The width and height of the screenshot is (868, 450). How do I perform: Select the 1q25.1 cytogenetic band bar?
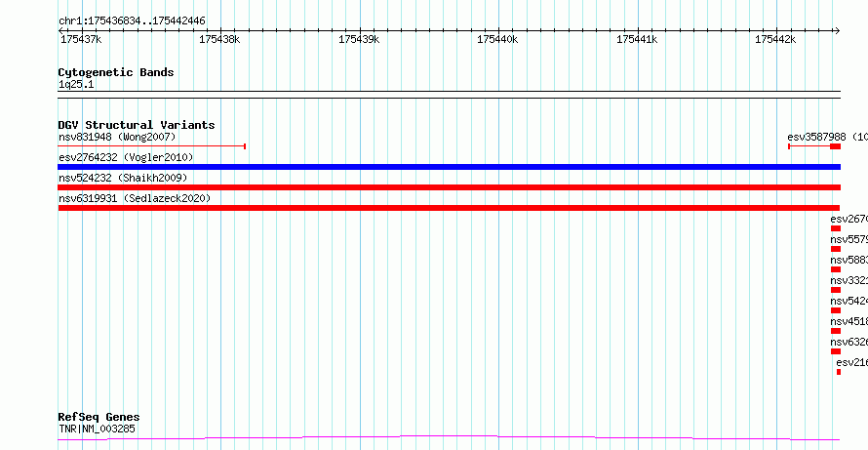449,95
